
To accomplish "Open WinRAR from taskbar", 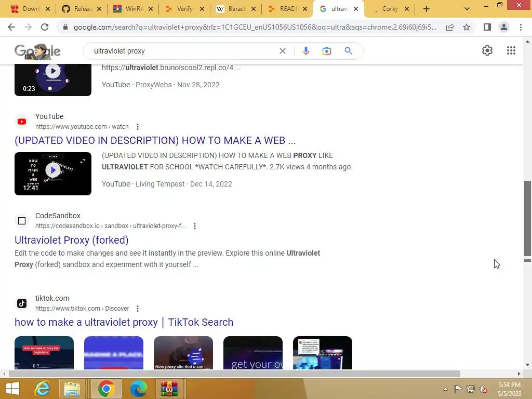I will click(x=169, y=389).
